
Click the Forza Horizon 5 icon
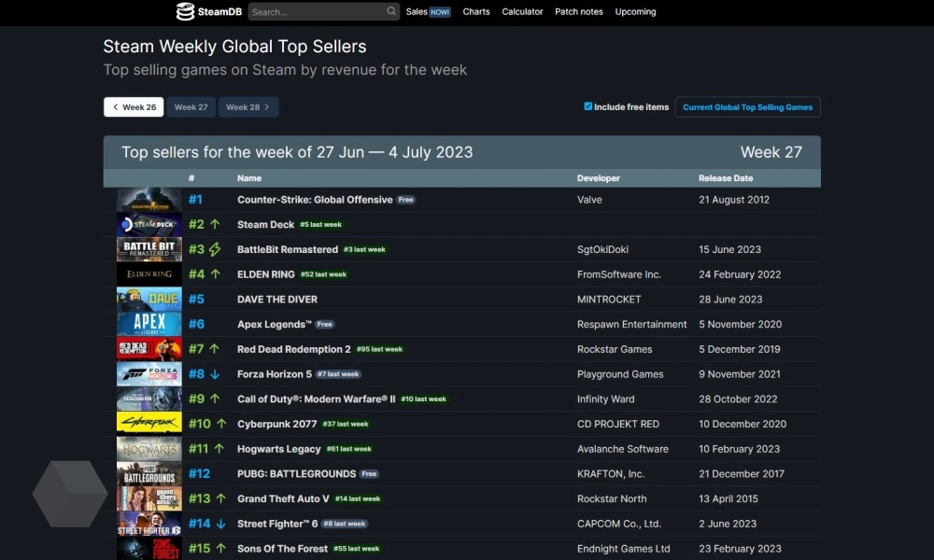click(x=149, y=374)
